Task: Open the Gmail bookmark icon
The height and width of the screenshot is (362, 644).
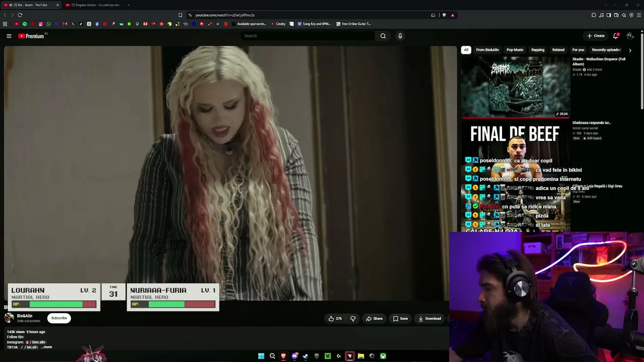Action: (x=65, y=24)
